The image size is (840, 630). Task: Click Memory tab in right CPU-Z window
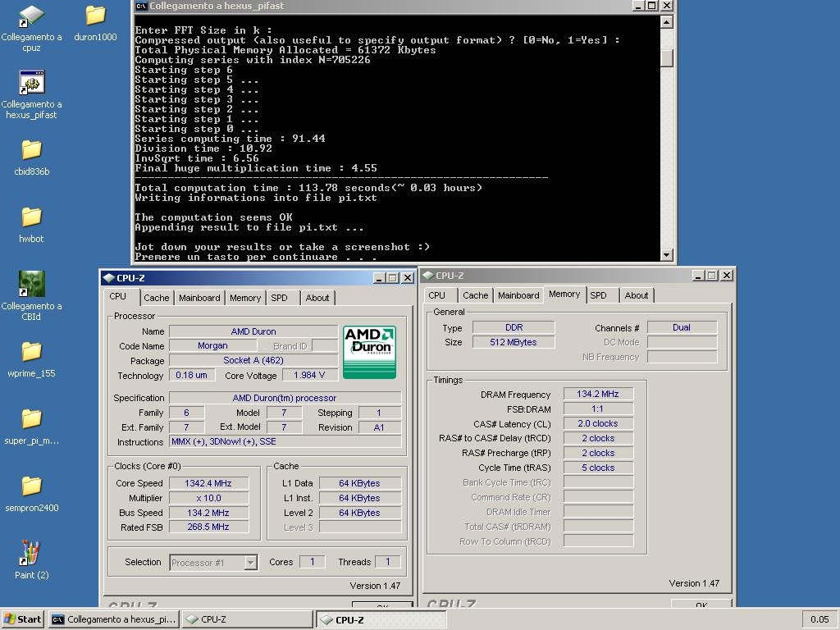[x=564, y=294]
